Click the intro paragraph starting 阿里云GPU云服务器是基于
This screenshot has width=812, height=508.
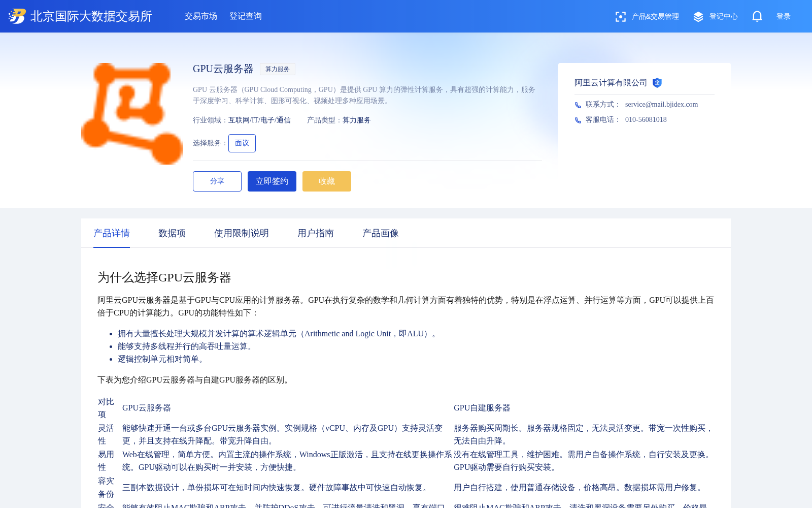pos(405,306)
